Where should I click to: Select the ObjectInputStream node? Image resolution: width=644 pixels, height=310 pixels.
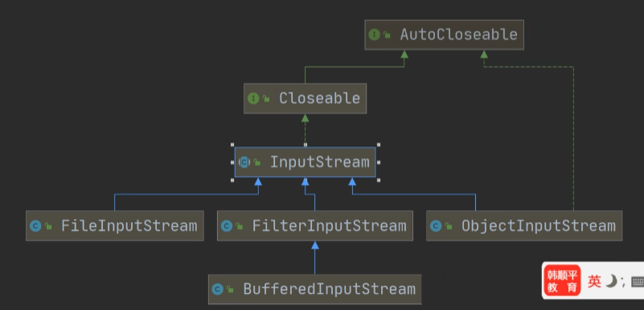tap(524, 225)
